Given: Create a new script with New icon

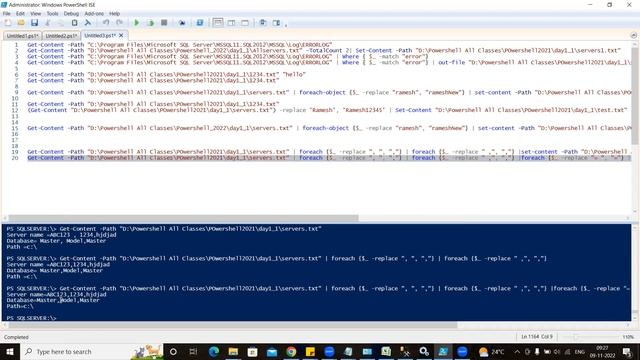Looking at the screenshot, I should pyautogui.click(x=8, y=23).
